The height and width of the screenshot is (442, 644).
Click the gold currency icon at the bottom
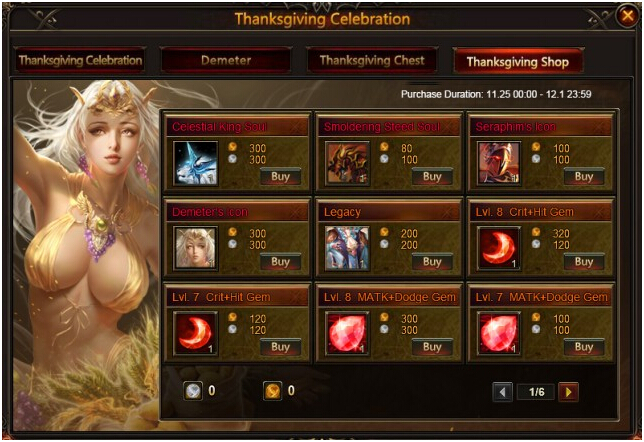coord(272,391)
